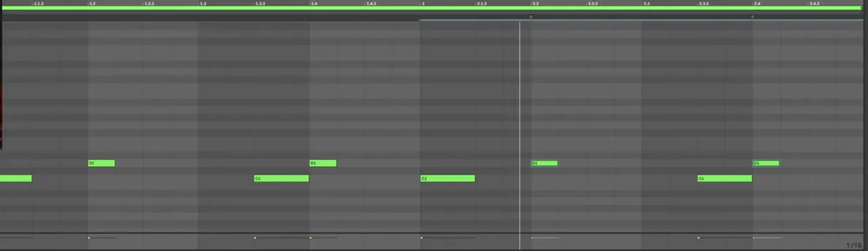Click ruler position 2.4

(757, 3)
